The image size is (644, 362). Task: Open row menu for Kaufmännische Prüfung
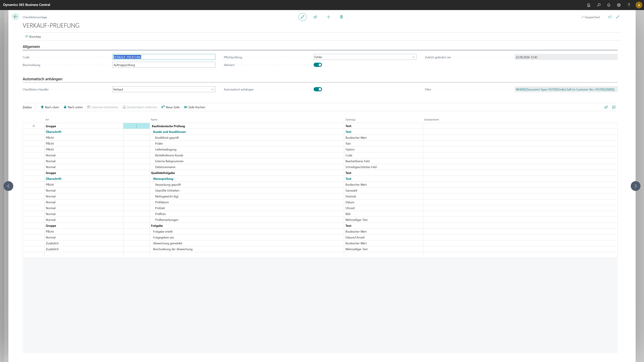click(x=137, y=126)
